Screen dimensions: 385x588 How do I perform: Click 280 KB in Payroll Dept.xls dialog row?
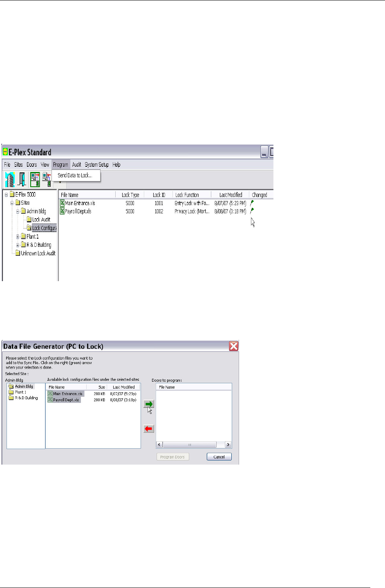(99, 400)
